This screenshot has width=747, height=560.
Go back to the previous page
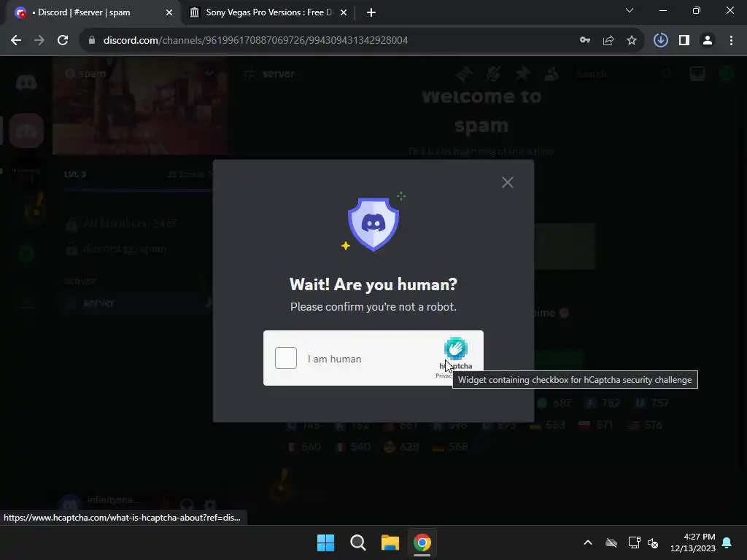16,40
